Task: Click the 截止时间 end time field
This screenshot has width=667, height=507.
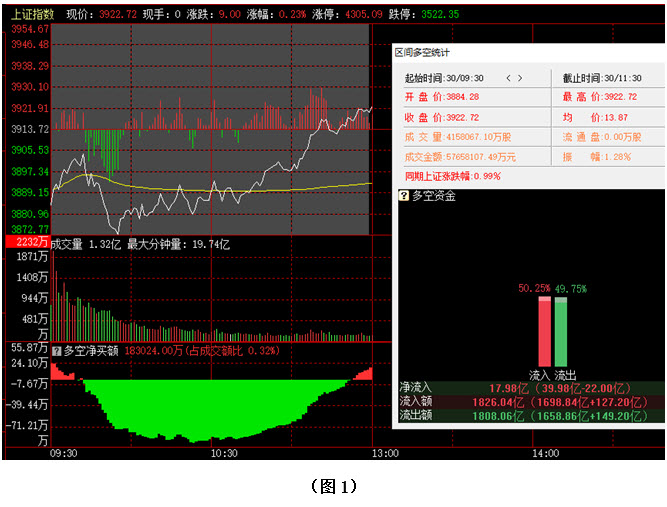Action: 599,77
